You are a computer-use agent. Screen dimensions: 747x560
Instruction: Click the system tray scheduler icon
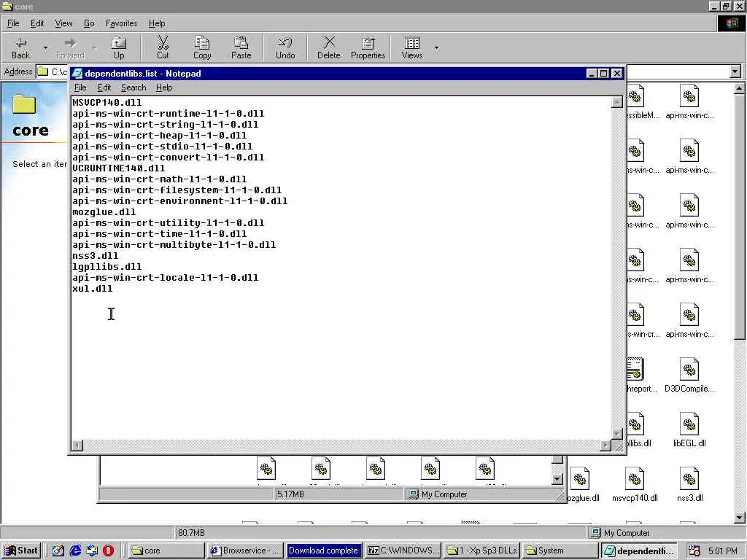(694, 551)
